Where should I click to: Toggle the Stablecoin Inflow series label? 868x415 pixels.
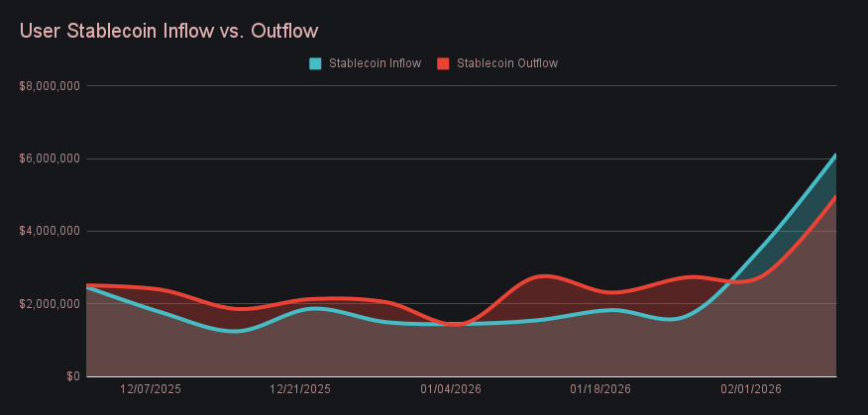[x=375, y=63]
